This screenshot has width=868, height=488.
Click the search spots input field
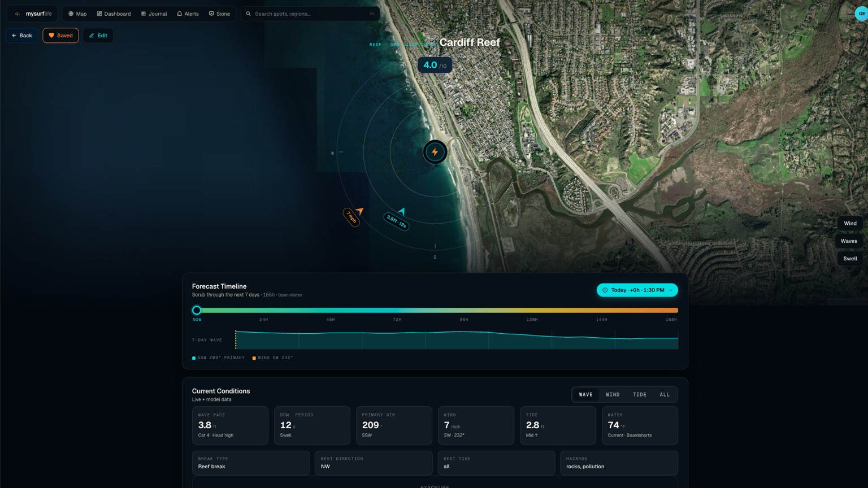pos(310,14)
